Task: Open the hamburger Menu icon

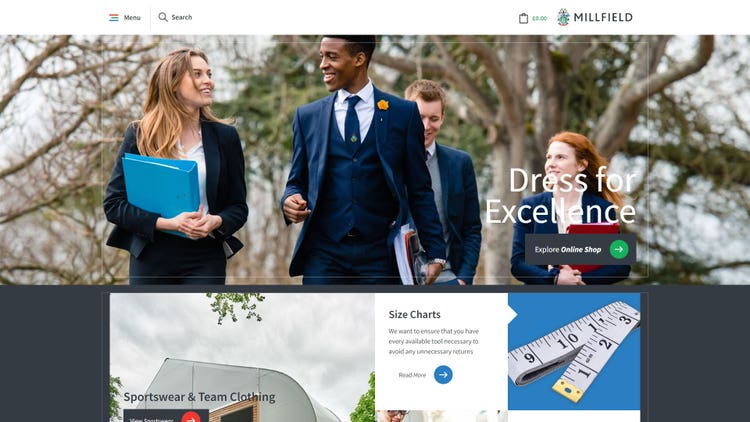Action: (113, 18)
